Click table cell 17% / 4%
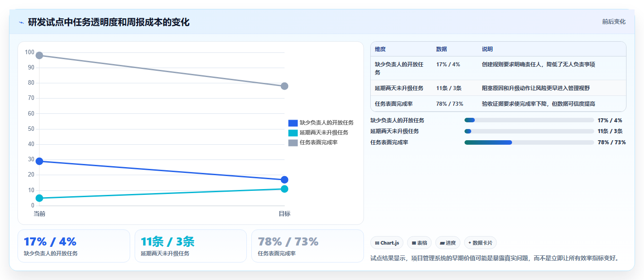This screenshot has height=280, width=644. [448, 65]
